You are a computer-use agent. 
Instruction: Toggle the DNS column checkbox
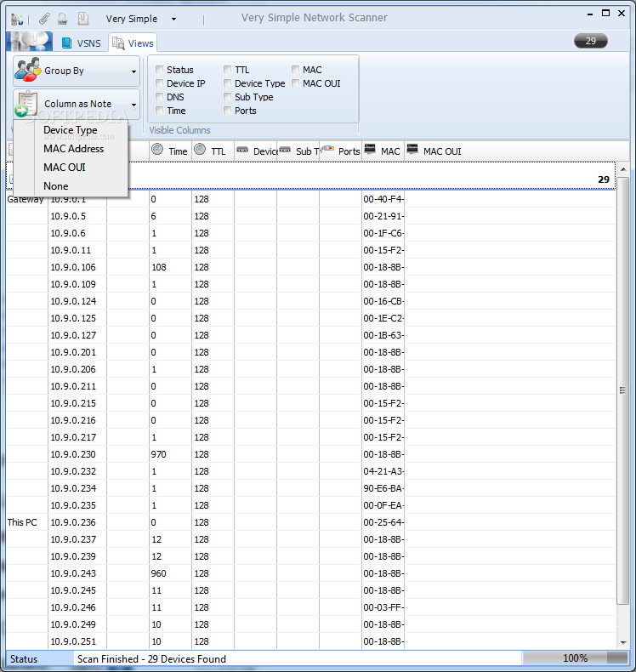point(159,96)
